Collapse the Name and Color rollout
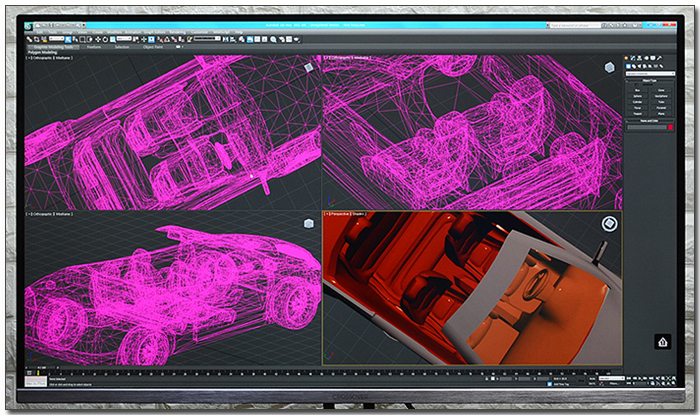The width and height of the screenshot is (700, 415). click(650, 120)
